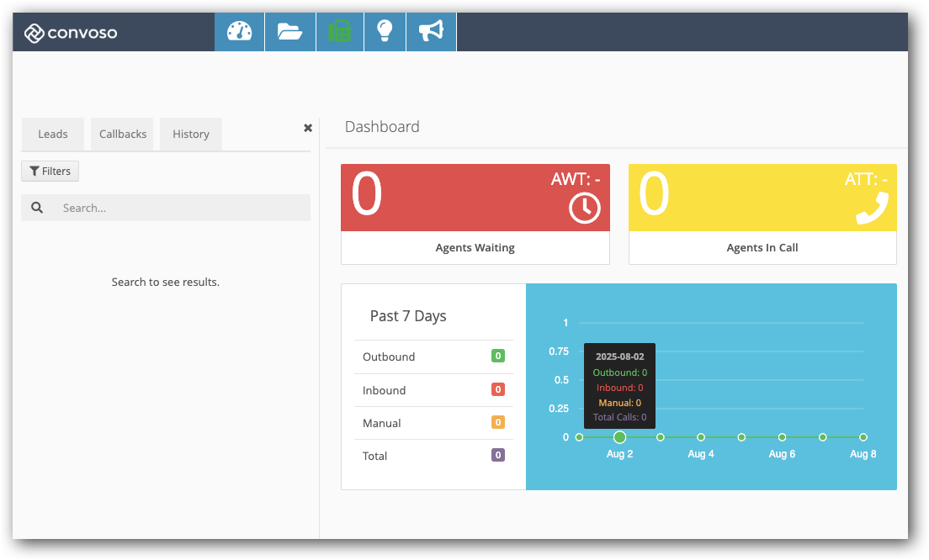The height and width of the screenshot is (560, 929).
Task: Open the History tab
Action: tap(191, 135)
